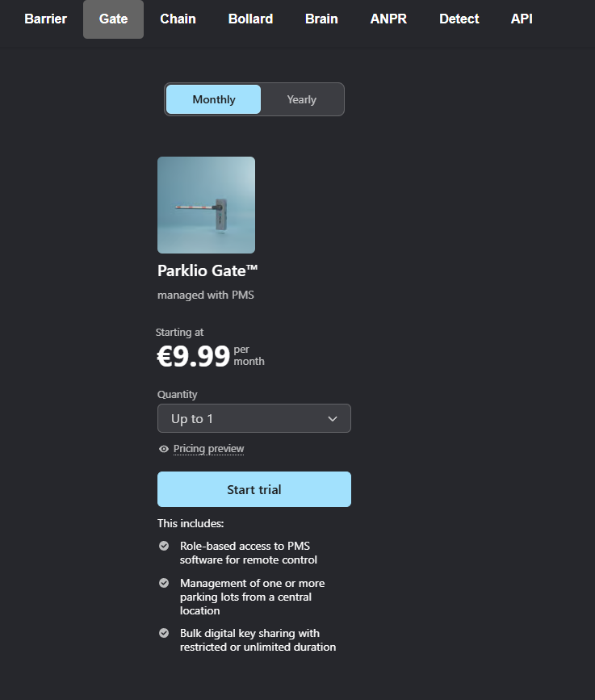
Task: Click checkmark icon beside Bulk digital key sharing
Action: click(x=164, y=633)
